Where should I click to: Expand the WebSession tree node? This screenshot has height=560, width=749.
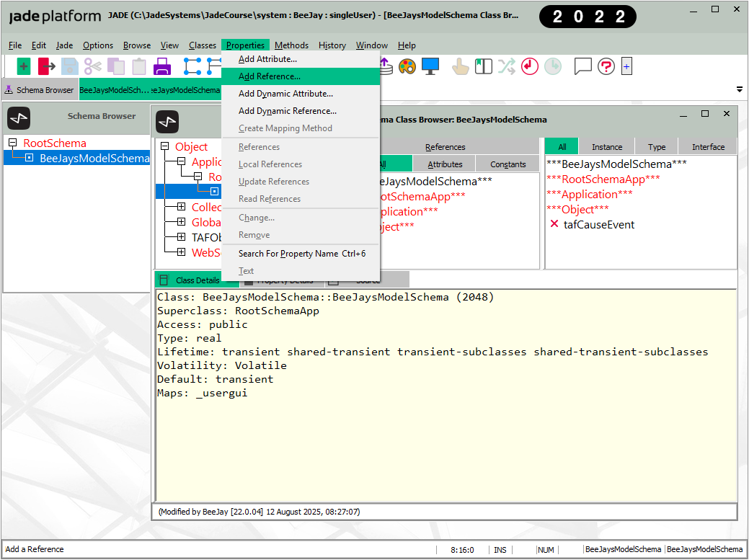pyautogui.click(x=181, y=252)
